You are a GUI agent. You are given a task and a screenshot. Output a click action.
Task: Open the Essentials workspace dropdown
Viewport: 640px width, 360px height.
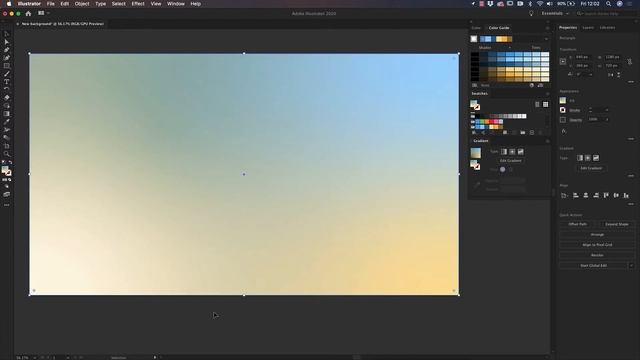(555, 13)
